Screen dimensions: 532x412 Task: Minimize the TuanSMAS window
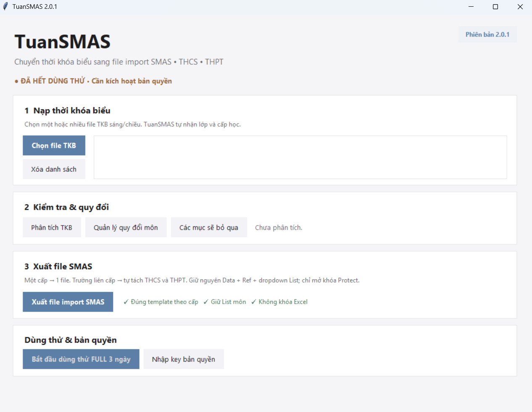click(x=471, y=7)
